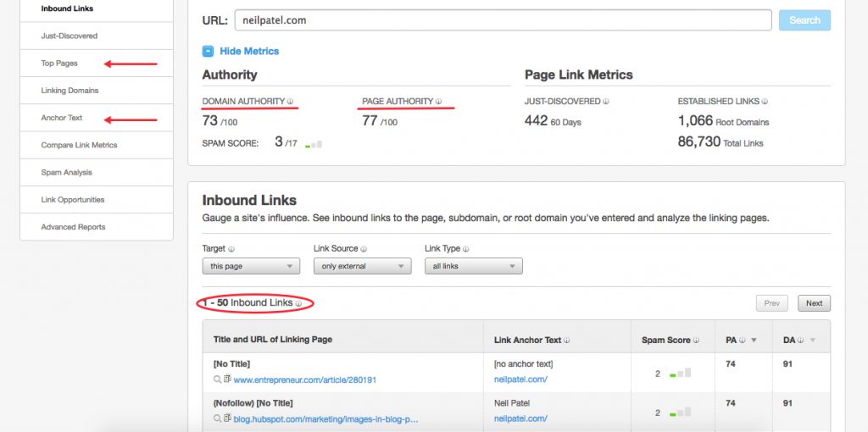Click the Just-Discovered info icon
The image size is (868, 432).
point(605,102)
